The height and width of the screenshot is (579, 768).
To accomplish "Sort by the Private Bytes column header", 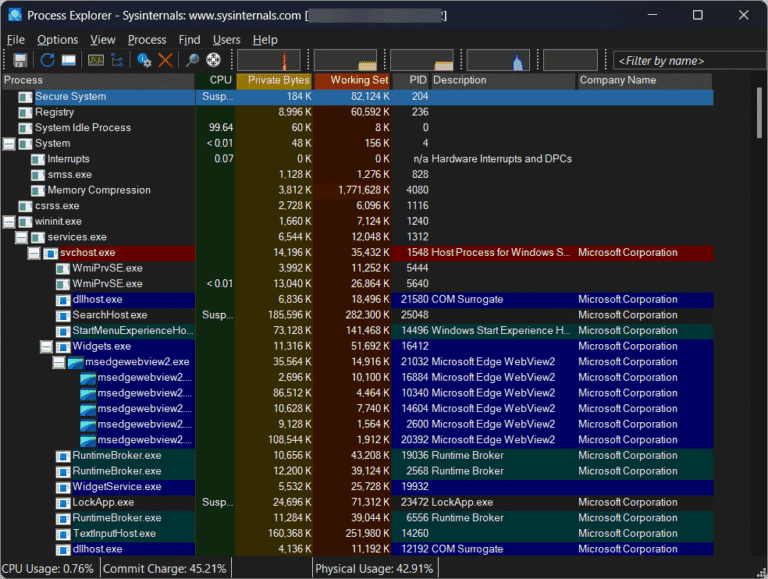I will click(274, 80).
